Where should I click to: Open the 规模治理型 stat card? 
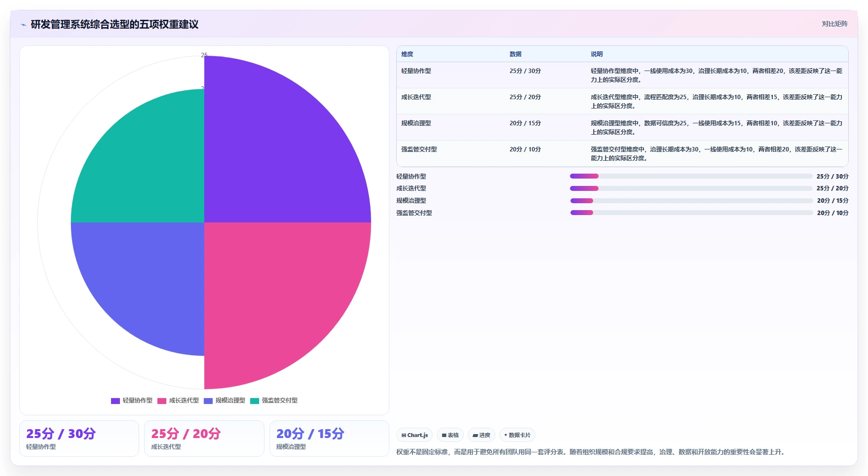point(329,439)
